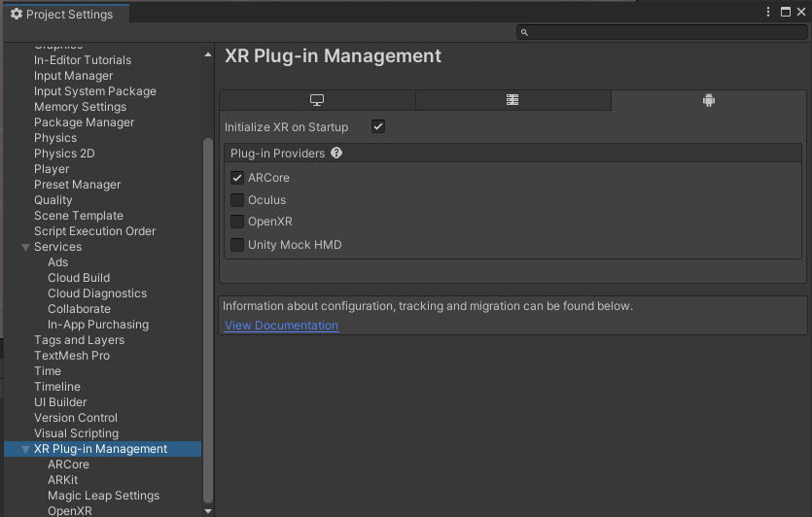Open ARKit settings in sidebar

(x=62, y=480)
